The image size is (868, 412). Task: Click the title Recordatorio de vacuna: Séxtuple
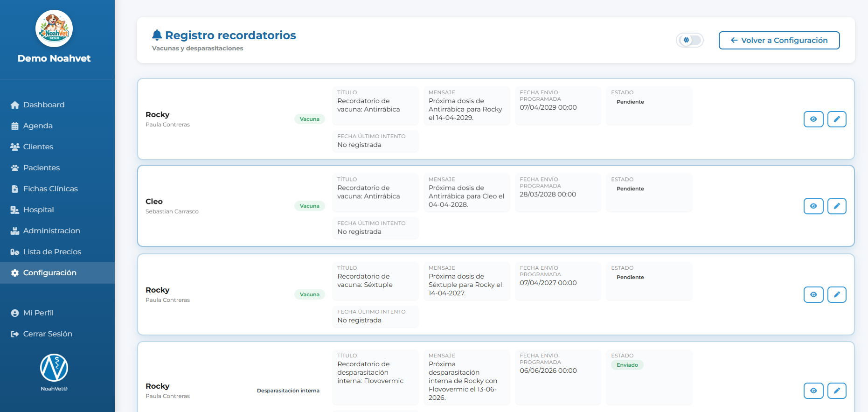365,280
